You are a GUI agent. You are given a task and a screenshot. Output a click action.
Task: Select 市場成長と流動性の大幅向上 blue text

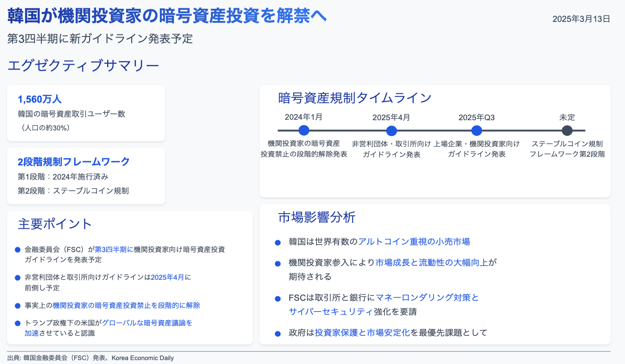click(x=432, y=263)
